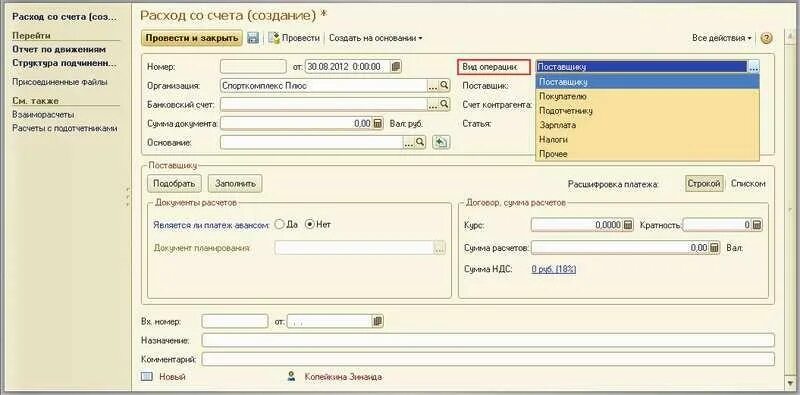The image size is (800, 395).
Task: Click the document date field 30.08.2012
Action: [347, 67]
